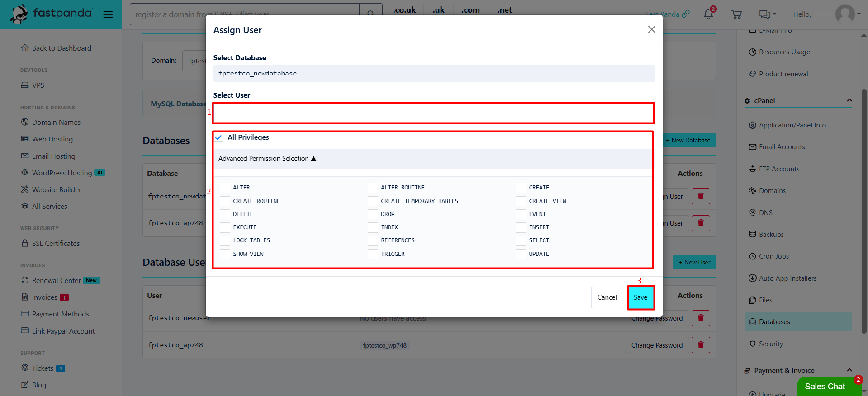Click the fastpanda logo
Image resolution: width=868 pixels, height=396 pixels.
click(x=51, y=14)
